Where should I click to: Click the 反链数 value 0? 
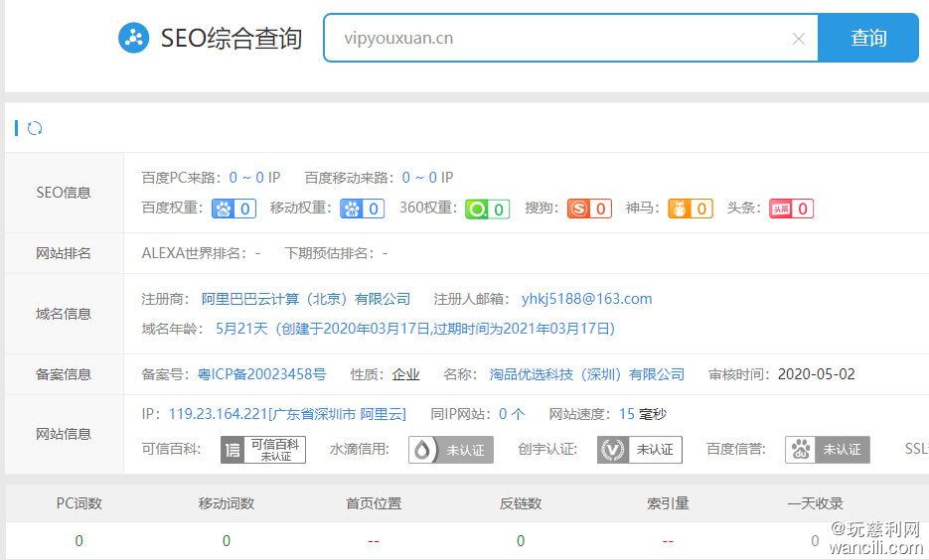tap(521, 540)
